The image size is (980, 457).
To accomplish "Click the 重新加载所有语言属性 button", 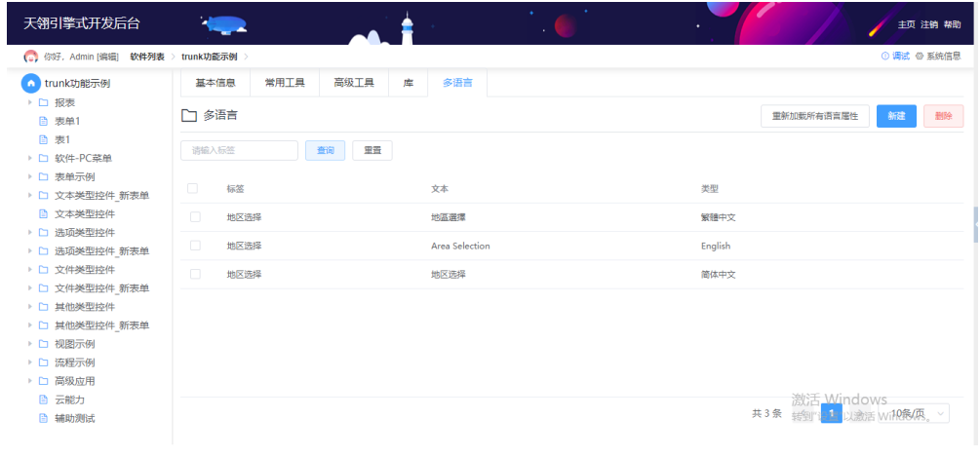I will 814,116.
